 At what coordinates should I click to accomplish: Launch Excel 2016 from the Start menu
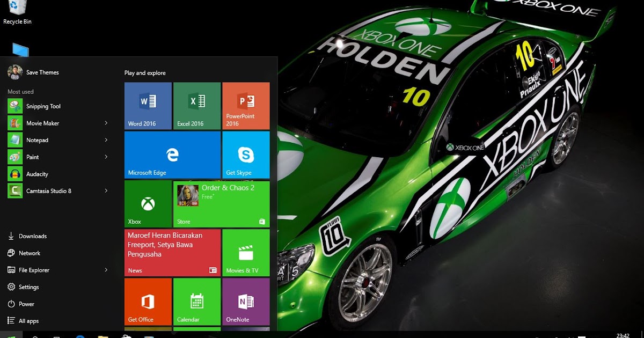[x=196, y=106]
